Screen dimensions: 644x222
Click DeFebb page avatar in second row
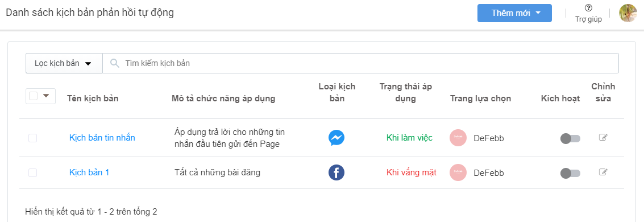coord(458,172)
